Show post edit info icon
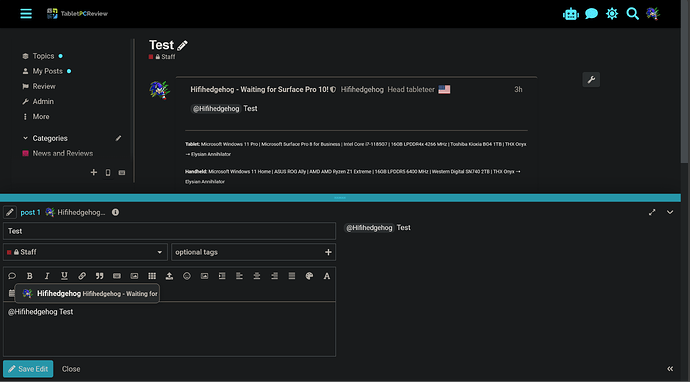690x382 pixels. [115, 212]
